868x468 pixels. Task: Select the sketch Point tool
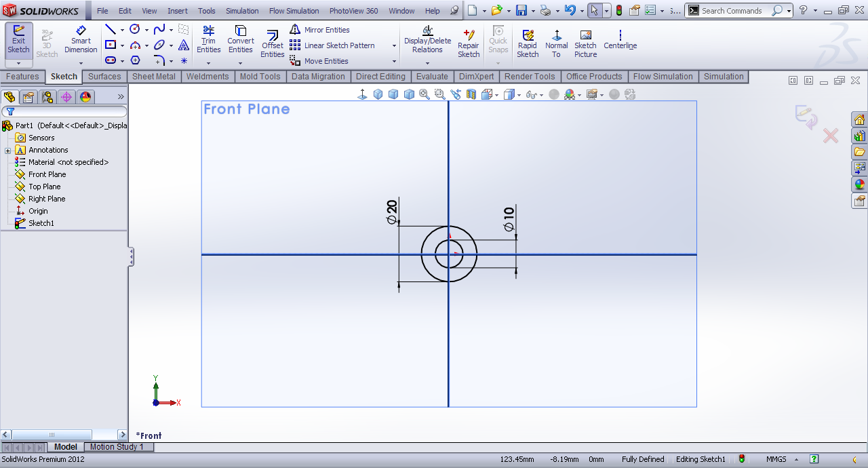[184, 60]
